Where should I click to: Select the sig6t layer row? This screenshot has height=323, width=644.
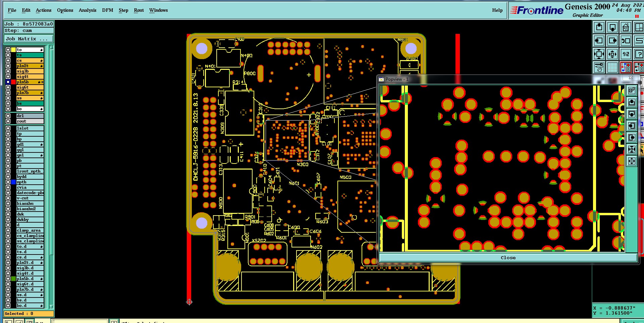click(30, 87)
